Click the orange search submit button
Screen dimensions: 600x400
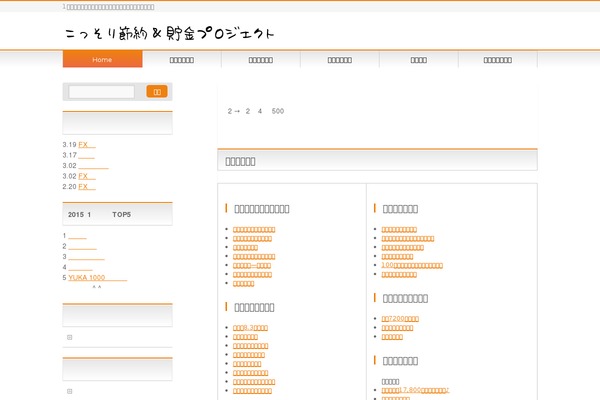pyautogui.click(x=157, y=91)
